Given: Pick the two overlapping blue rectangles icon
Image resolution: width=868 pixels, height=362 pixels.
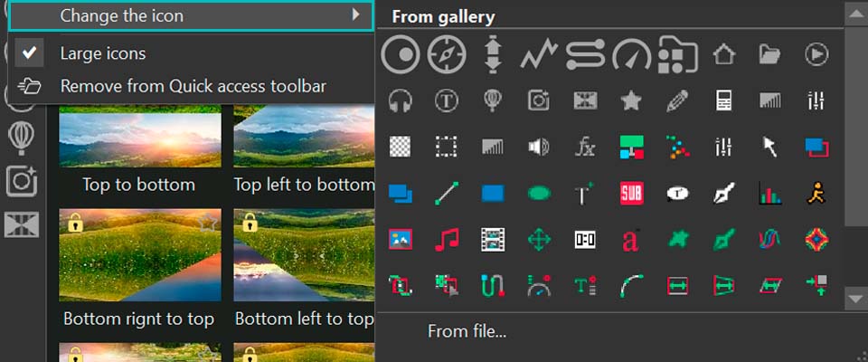Looking at the screenshot, I should 401,194.
